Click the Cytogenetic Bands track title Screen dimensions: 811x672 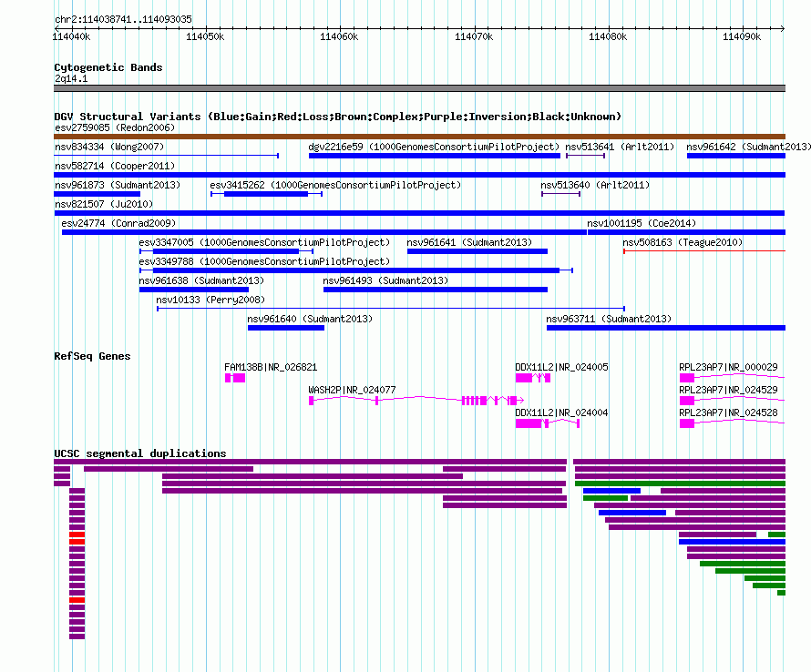pyautogui.click(x=108, y=67)
